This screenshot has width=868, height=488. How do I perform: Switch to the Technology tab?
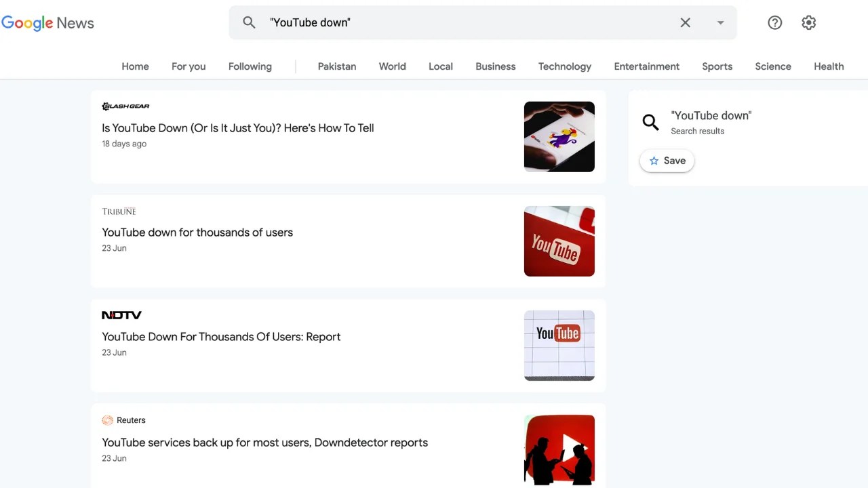(564, 66)
